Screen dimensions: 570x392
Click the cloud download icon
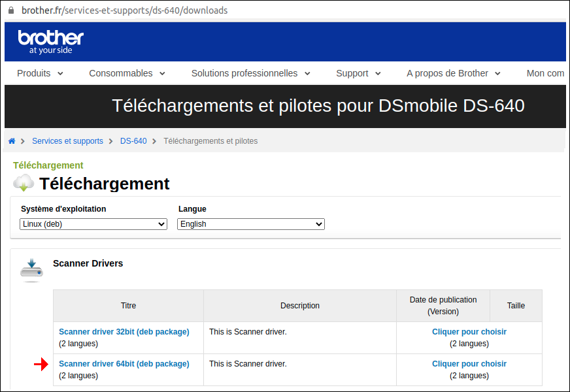click(x=24, y=182)
